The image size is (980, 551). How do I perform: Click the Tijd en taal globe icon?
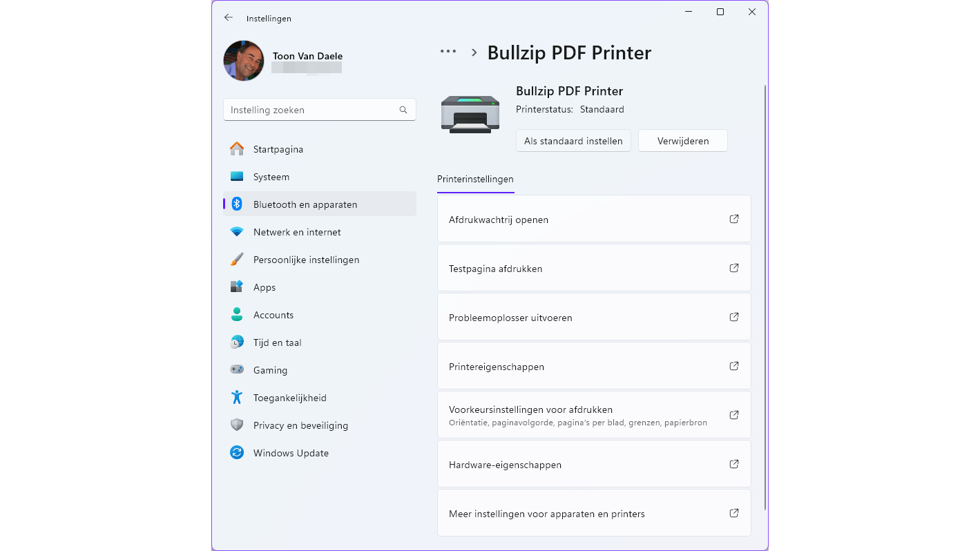237,342
